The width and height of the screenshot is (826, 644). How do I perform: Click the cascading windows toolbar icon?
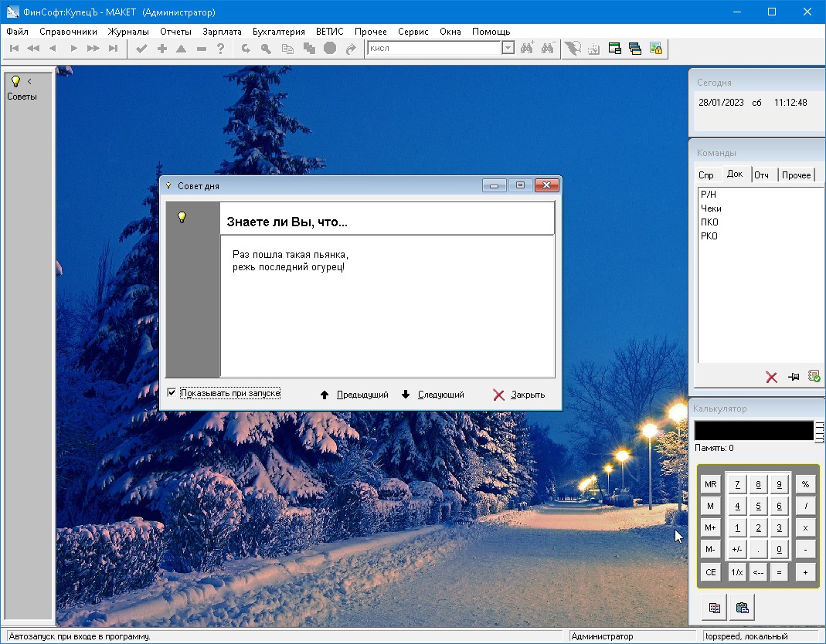pyautogui.click(x=635, y=49)
